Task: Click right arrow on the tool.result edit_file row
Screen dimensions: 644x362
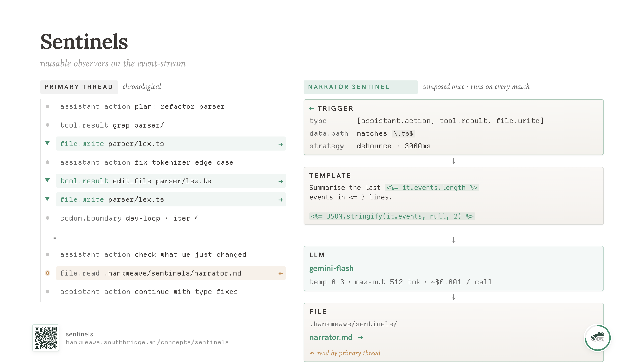Action: pos(281,181)
